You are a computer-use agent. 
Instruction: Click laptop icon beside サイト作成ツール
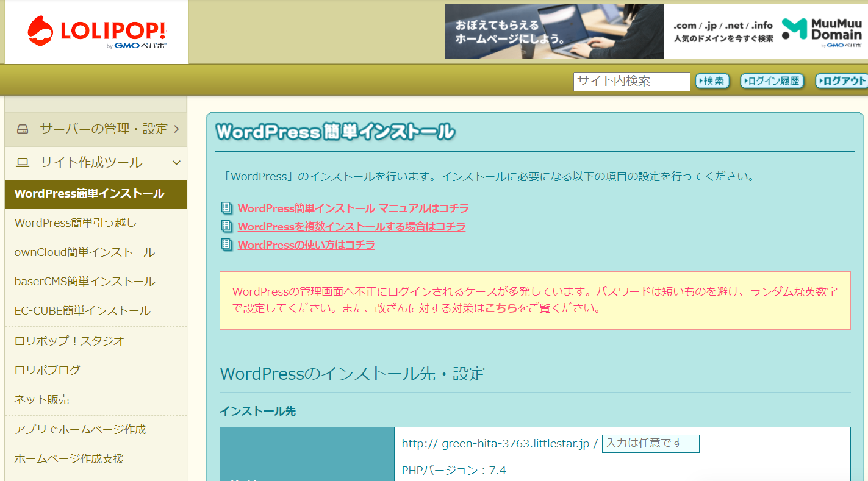click(23, 162)
